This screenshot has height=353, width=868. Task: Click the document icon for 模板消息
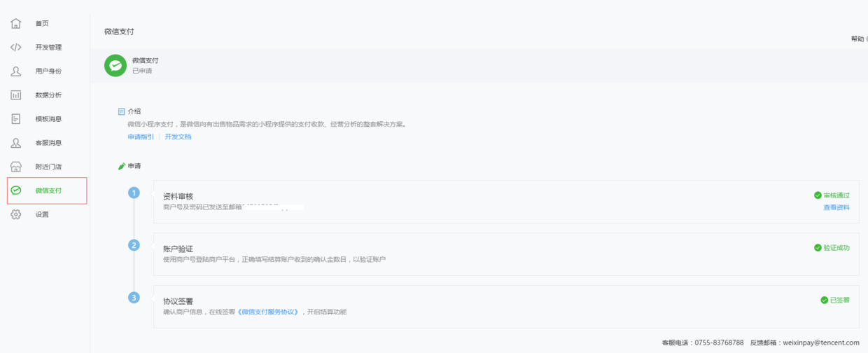(16, 118)
